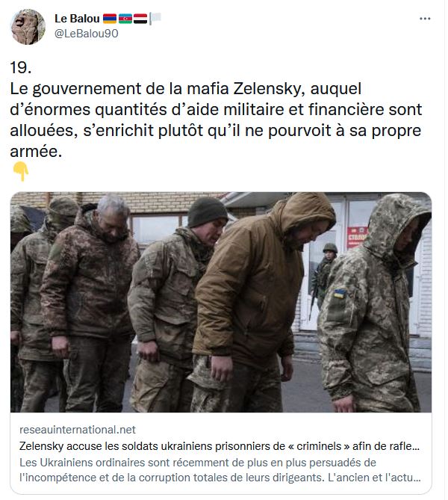
Task: Click Le Balou's profile avatar
Action: point(28,27)
